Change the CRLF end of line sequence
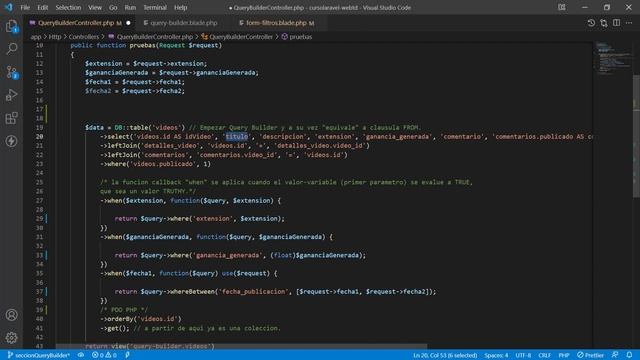Screen dimensions: 640x360 pos(544,355)
